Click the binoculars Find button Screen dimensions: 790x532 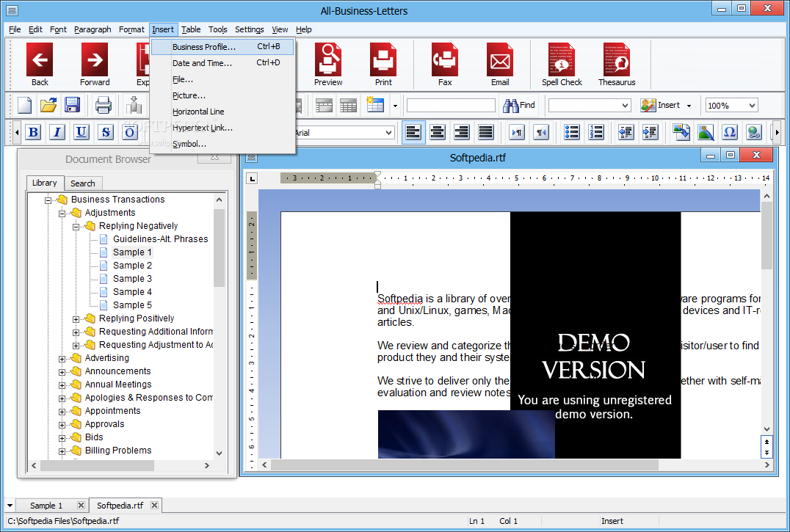519,105
